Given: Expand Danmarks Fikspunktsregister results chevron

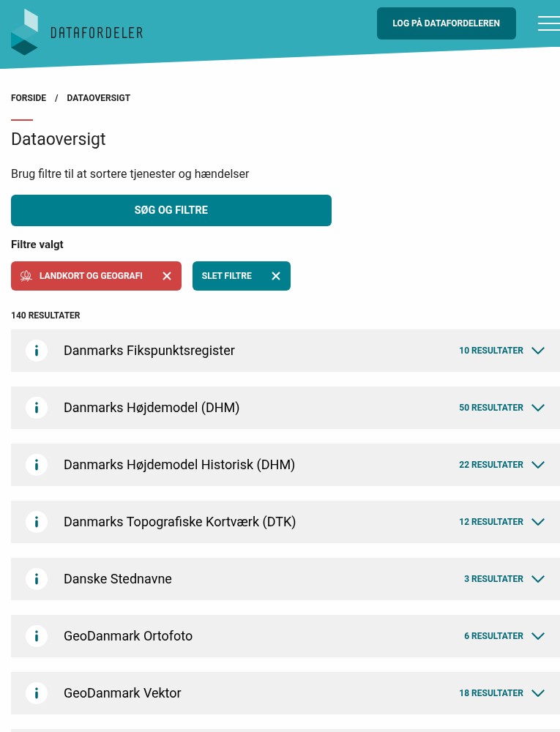Looking at the screenshot, I should (538, 351).
